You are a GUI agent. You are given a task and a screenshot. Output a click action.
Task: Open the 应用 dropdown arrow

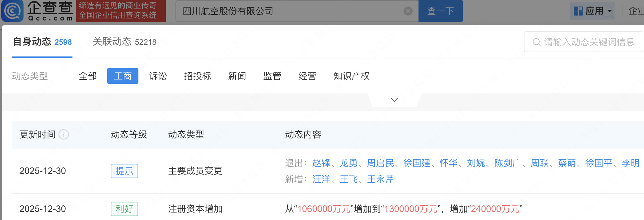[610, 11]
